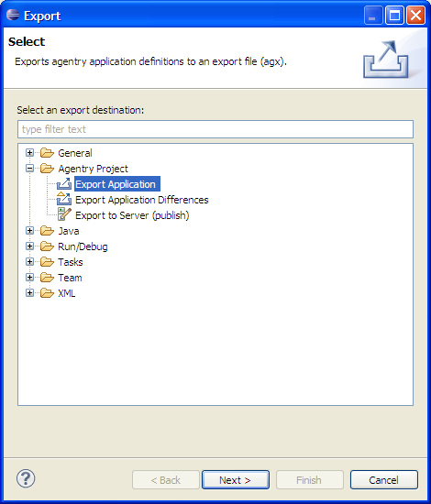Click the Export Application Differences icon
This screenshot has height=504, width=431.
pos(64,199)
